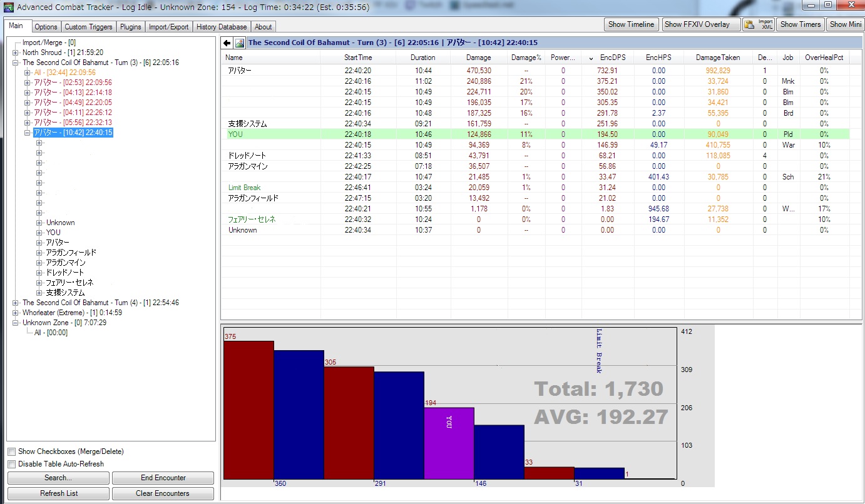Expand the アバター [02:53] encounter node
865x504 pixels.
tap(28, 83)
